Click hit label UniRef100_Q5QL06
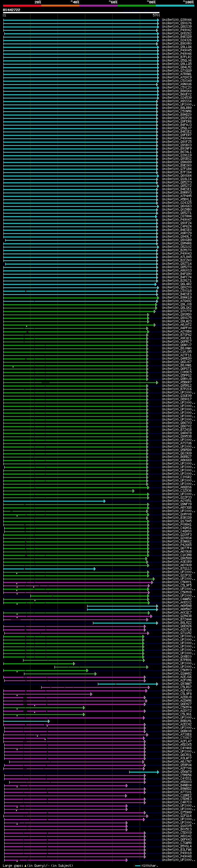The width and height of the screenshot is (197, 868). click(x=176, y=61)
